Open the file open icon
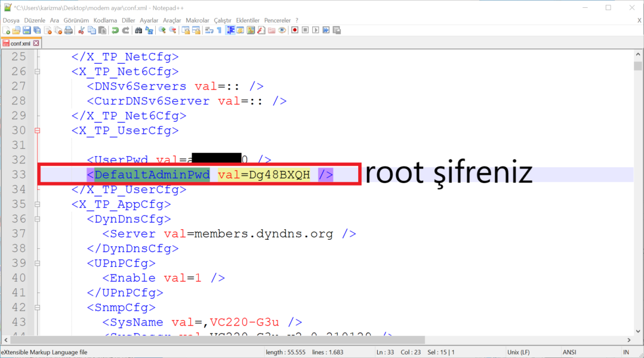 pos(16,30)
